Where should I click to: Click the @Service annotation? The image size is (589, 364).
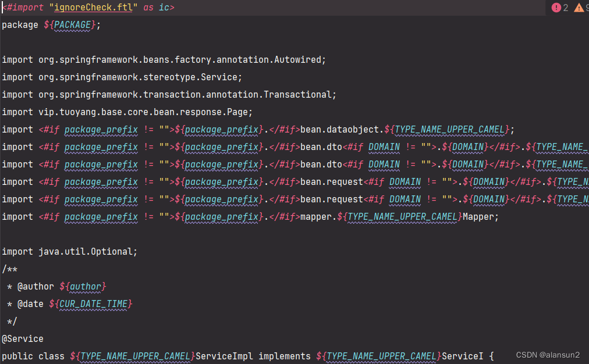tap(23, 339)
